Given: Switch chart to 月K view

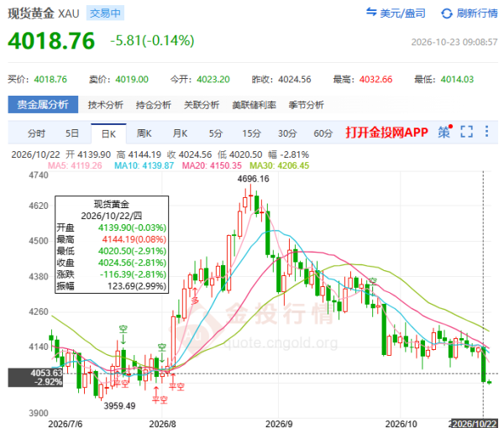Looking at the screenshot, I should pyautogui.click(x=180, y=133).
